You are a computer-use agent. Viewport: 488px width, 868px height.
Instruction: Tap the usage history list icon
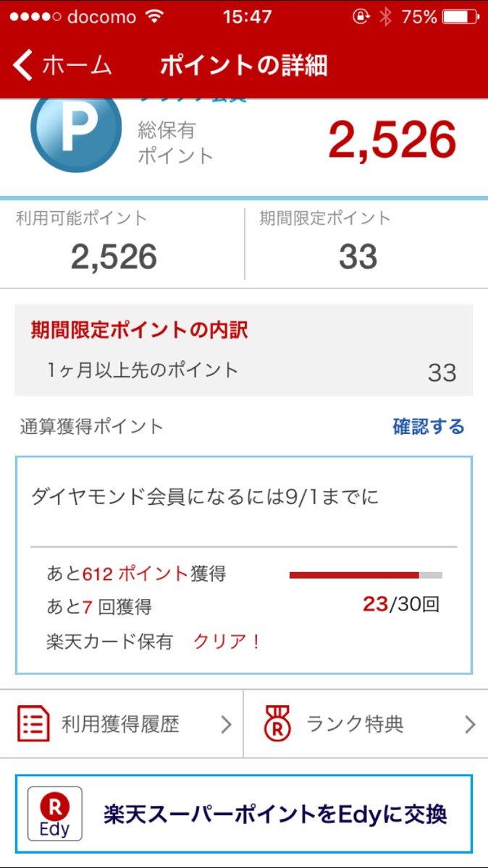pos(33,724)
